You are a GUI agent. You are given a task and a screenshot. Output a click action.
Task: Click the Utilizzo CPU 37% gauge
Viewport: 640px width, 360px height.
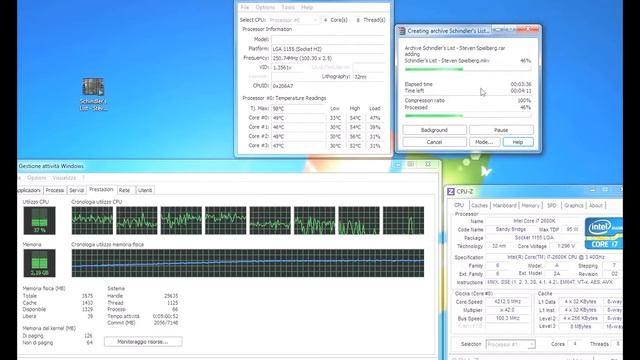point(40,220)
